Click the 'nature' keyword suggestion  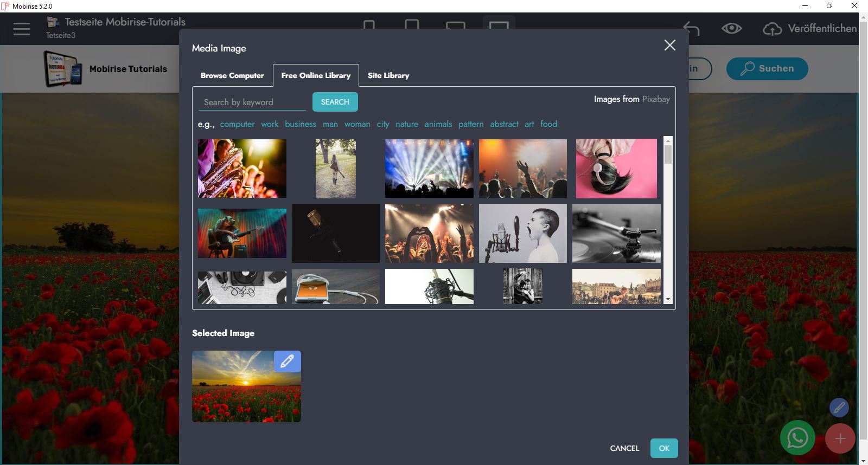(x=407, y=124)
